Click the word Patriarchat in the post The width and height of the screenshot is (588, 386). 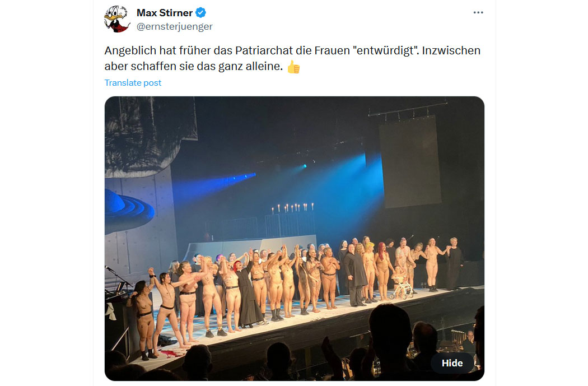point(264,50)
